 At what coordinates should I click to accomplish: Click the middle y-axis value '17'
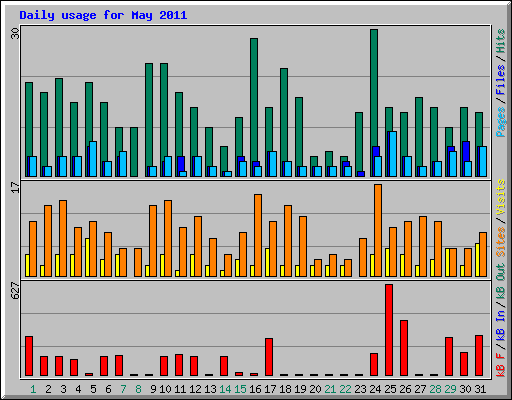pos(15,187)
